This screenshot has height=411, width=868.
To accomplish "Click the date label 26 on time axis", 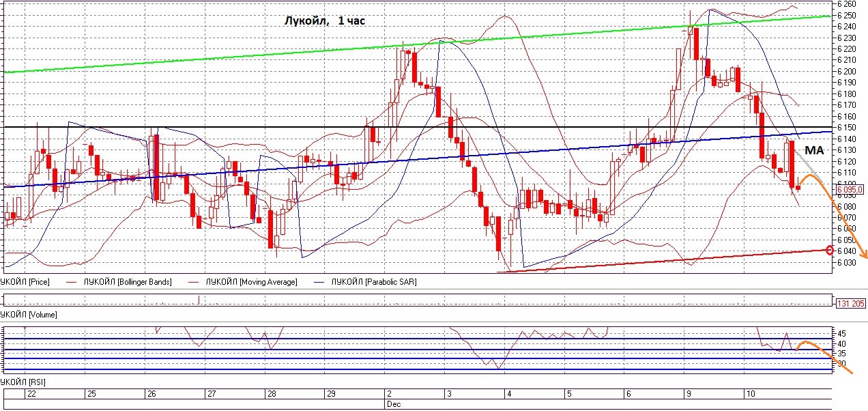I will pos(151,394).
